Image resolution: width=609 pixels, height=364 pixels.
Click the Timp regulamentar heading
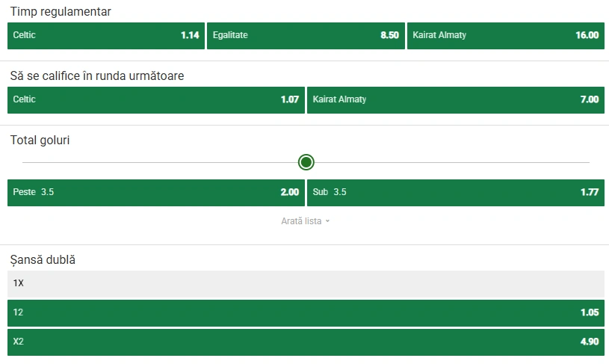tap(61, 12)
